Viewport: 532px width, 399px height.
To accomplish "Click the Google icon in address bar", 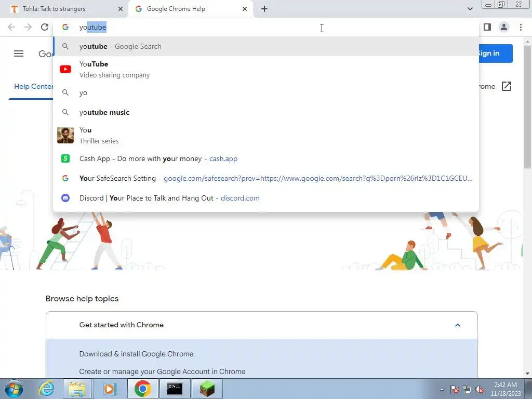I will click(x=65, y=27).
